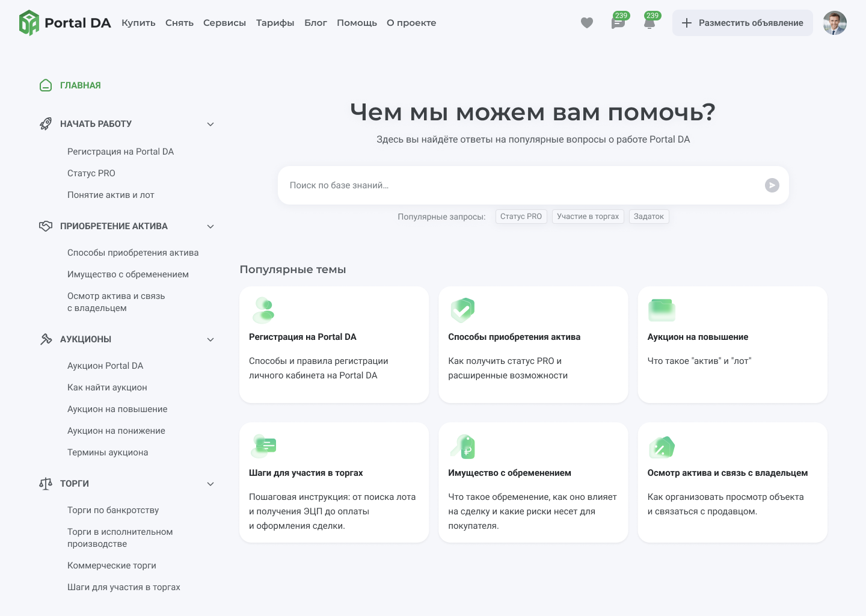This screenshot has height=616, width=866.
Task: Click the Portal DA logo icon
Action: pyautogui.click(x=29, y=23)
